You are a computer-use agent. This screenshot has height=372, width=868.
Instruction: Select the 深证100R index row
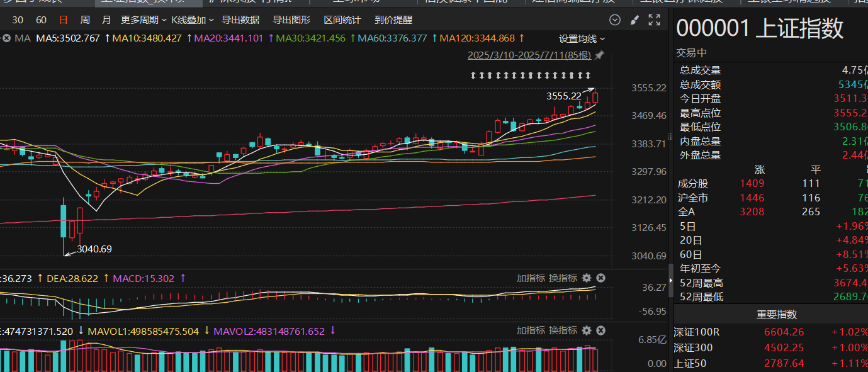(x=771, y=332)
